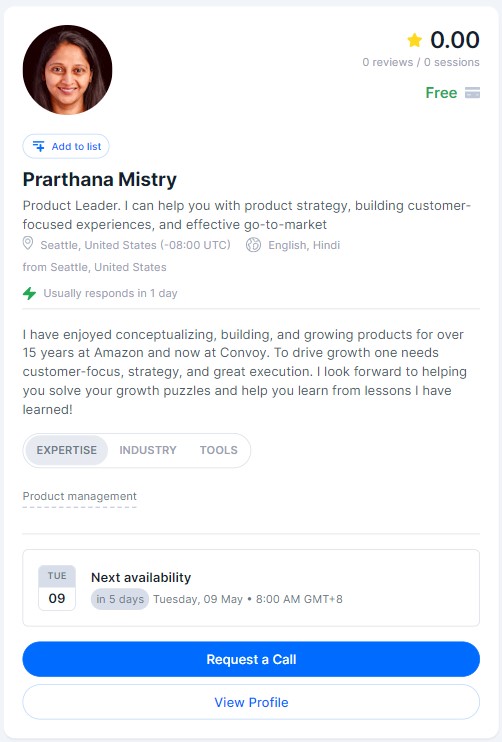Click the globe languages icon
Image resolution: width=502 pixels, height=742 pixels.
(x=253, y=245)
